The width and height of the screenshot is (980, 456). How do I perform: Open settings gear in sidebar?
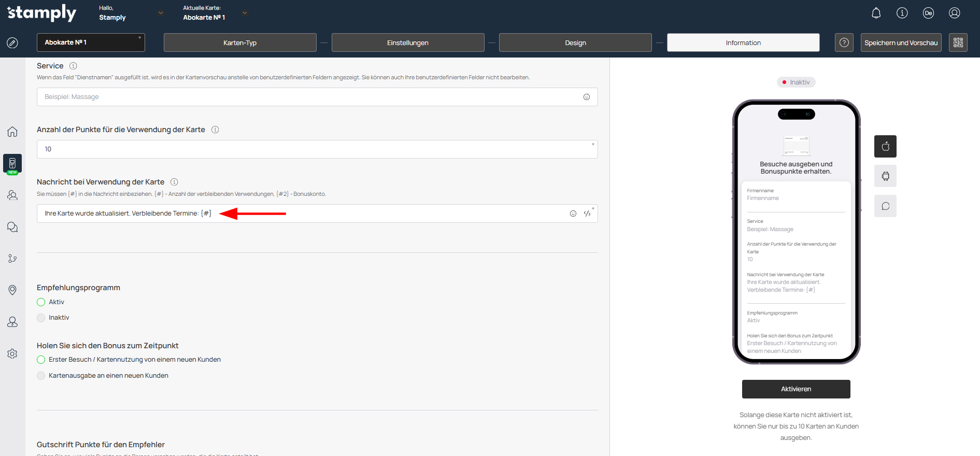(12, 353)
